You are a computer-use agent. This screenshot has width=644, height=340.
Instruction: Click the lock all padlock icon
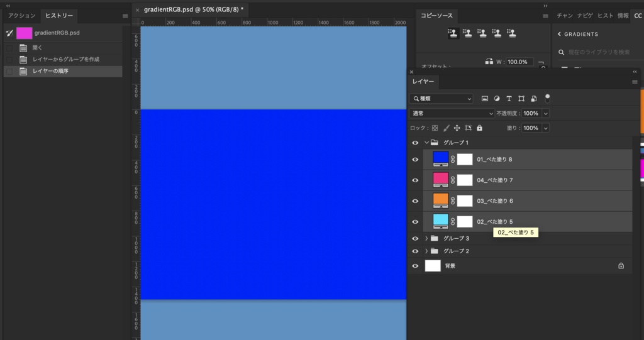479,128
